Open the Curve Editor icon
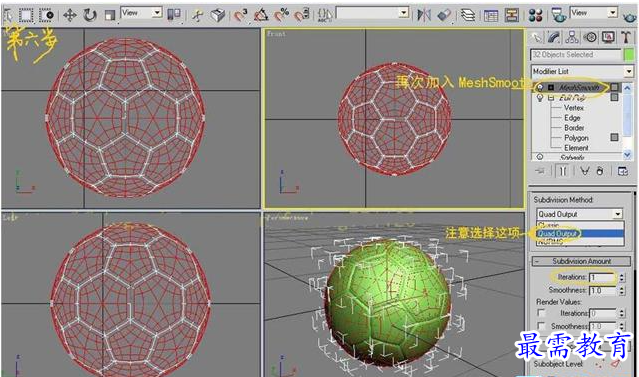 pyautogui.click(x=491, y=15)
